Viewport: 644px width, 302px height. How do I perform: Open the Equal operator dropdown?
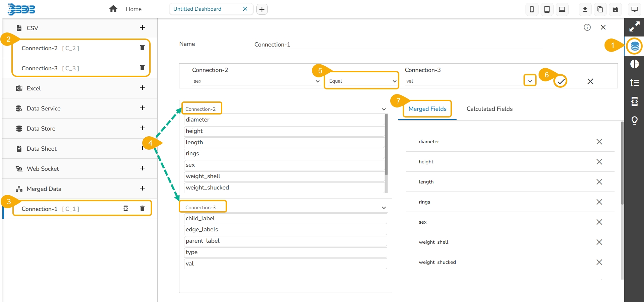(x=361, y=81)
